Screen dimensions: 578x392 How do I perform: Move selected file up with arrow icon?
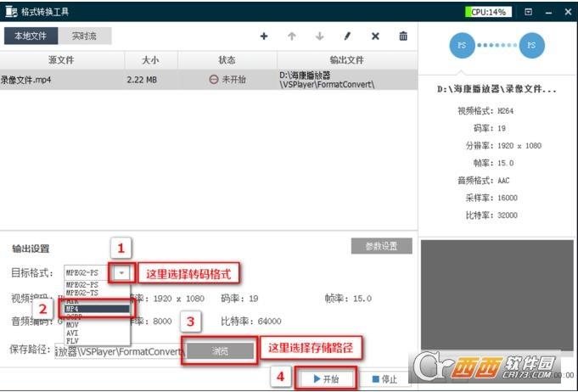click(x=292, y=36)
